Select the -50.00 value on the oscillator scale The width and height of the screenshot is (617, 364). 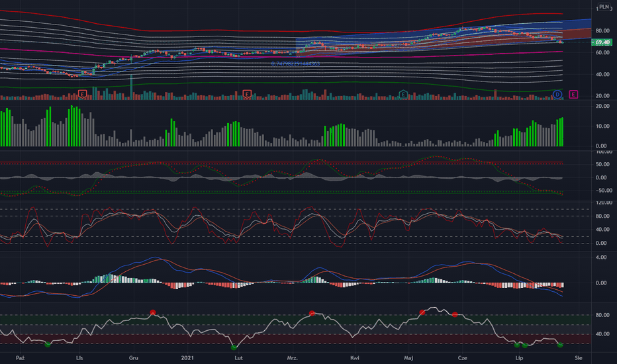tap(602, 191)
